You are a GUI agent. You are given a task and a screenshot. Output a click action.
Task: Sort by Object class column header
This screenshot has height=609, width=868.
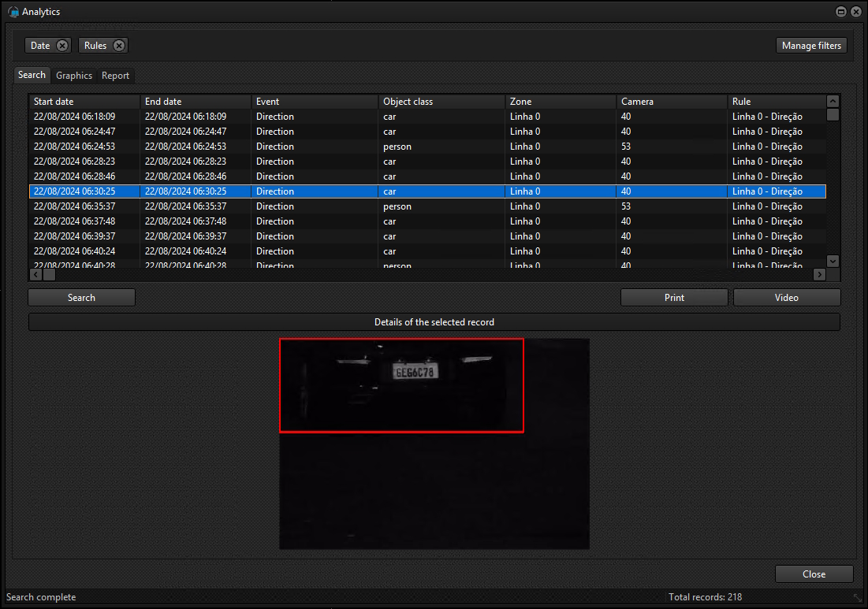click(441, 102)
